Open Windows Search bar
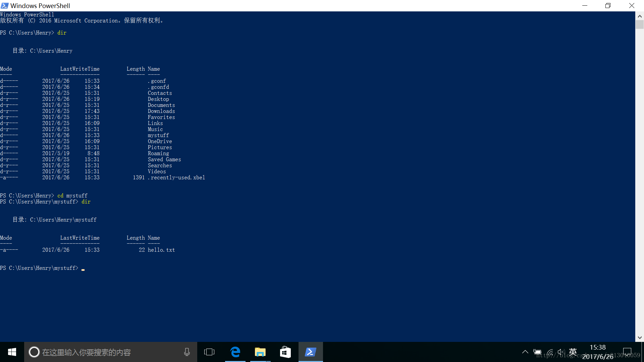The image size is (644, 362). (x=110, y=352)
